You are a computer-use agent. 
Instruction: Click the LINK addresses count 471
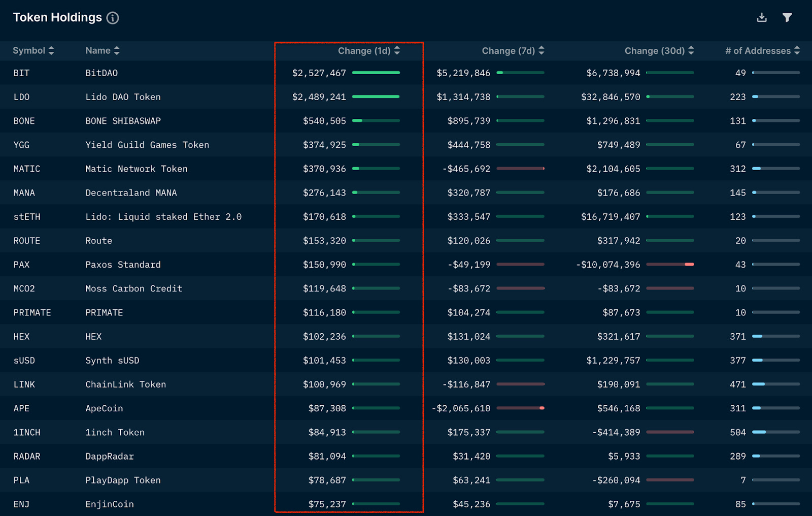738,384
